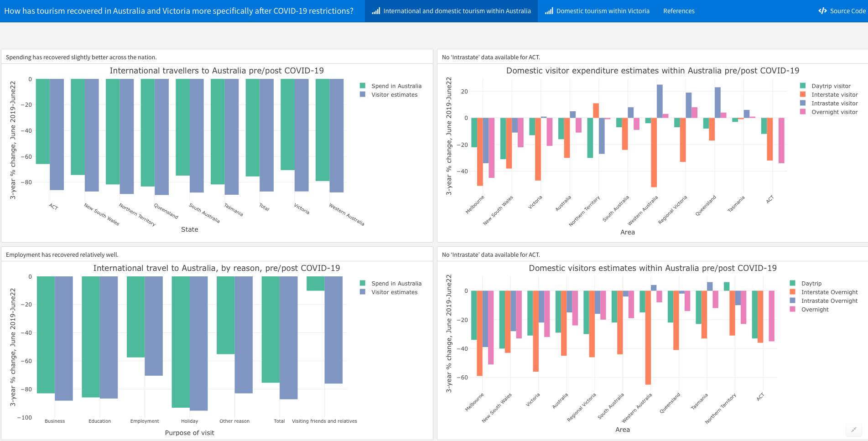Switch to Domestic tourism within Victoria tab
The image size is (868, 441).
(x=597, y=11)
